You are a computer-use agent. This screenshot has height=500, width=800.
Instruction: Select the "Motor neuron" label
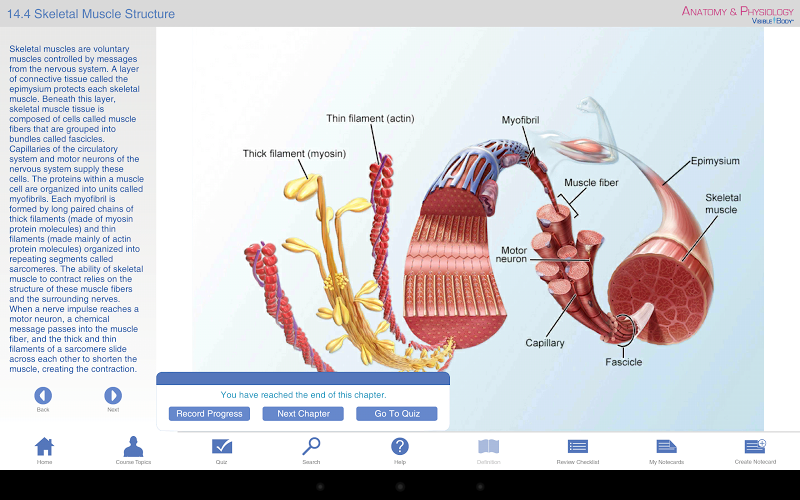coord(512,255)
